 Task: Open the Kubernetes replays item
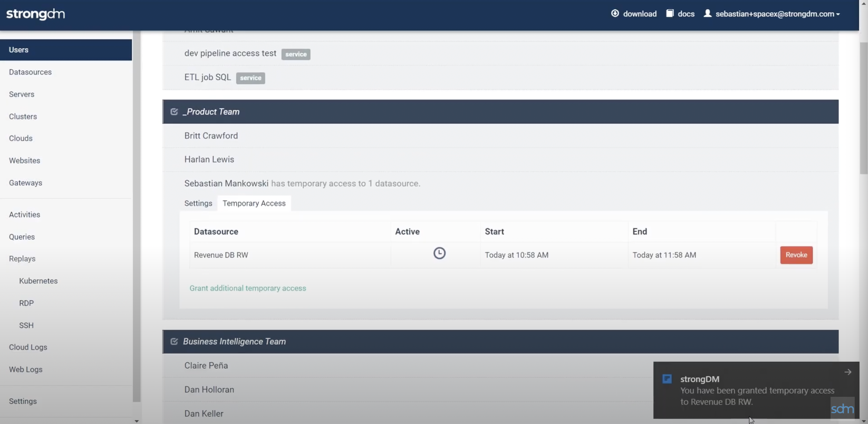point(38,281)
